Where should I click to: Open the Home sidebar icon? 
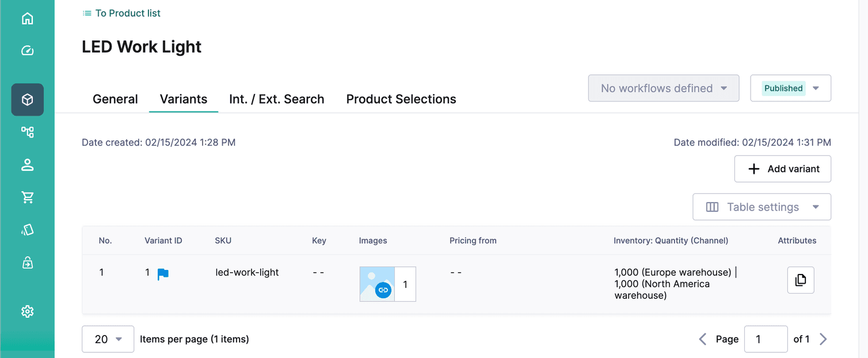pos(27,18)
